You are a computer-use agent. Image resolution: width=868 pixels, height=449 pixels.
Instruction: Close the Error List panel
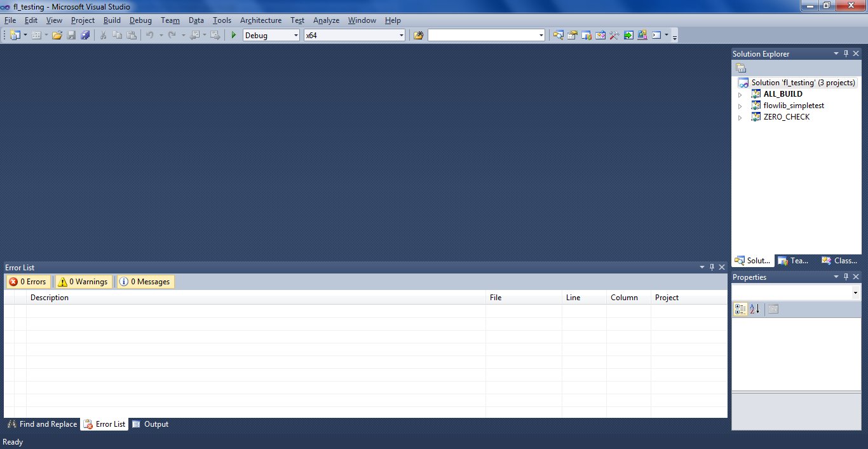(721, 267)
